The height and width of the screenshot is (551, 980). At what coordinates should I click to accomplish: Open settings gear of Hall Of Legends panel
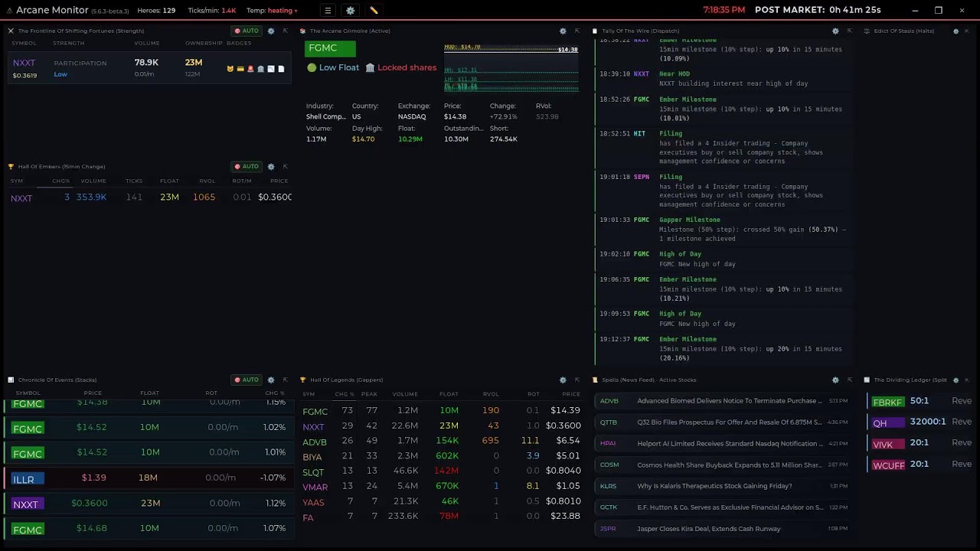click(563, 380)
